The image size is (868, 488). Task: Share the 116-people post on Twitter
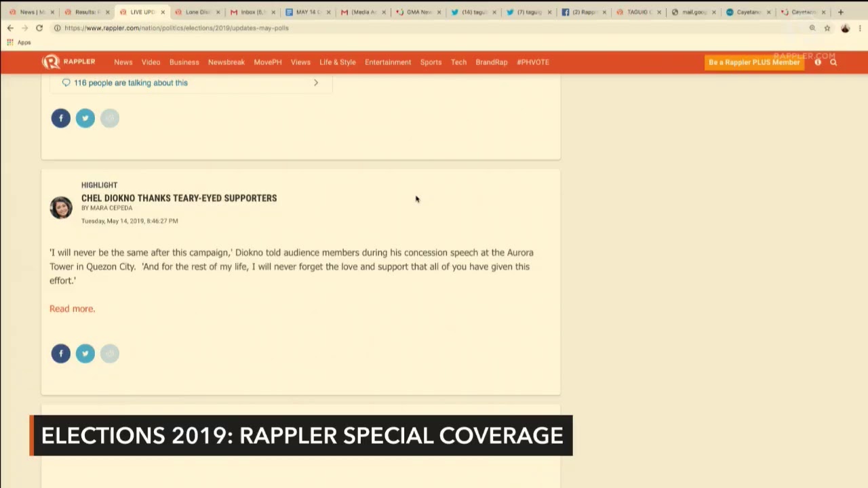(85, 118)
